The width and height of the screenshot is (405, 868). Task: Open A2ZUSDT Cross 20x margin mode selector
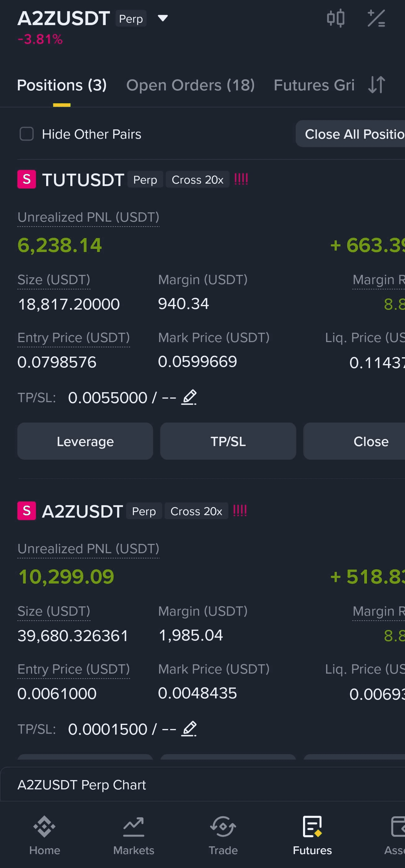tap(196, 511)
